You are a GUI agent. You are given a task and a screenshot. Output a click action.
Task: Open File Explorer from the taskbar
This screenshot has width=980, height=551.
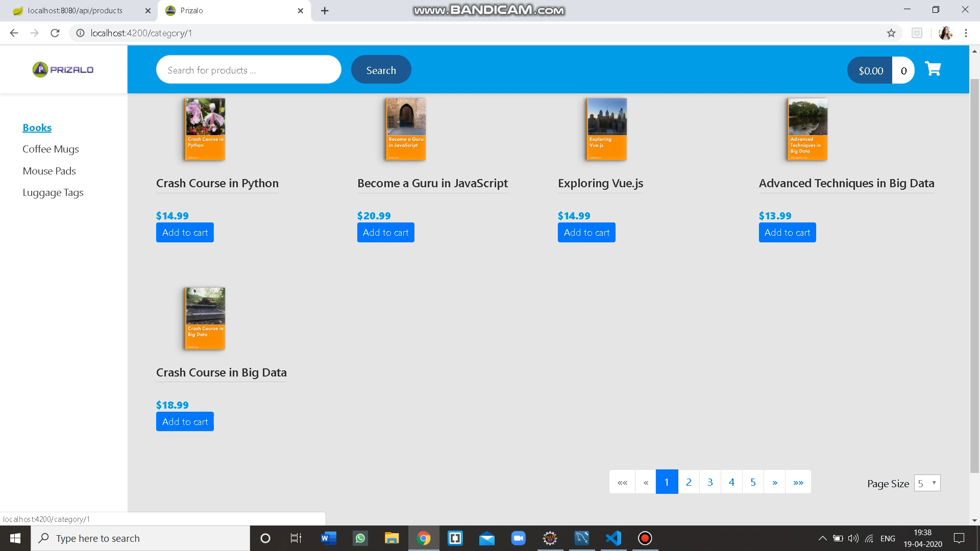(391, 538)
